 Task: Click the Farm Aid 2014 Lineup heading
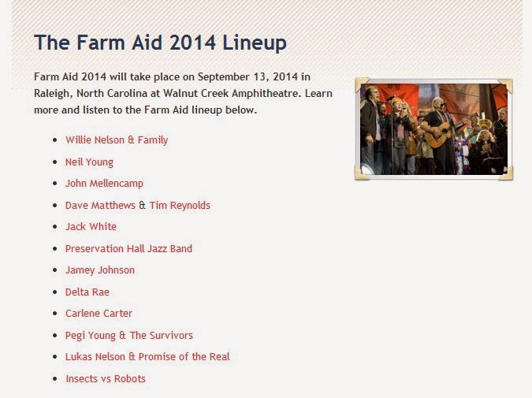coord(160,42)
